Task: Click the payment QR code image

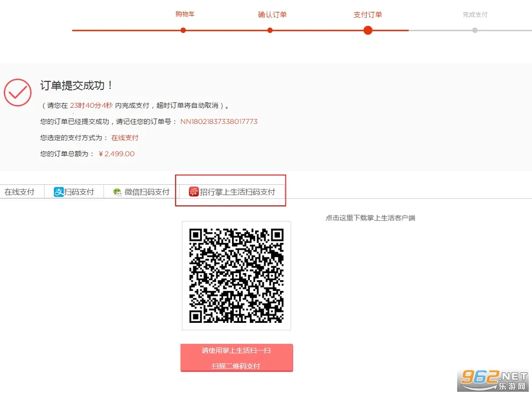Action: click(x=236, y=275)
